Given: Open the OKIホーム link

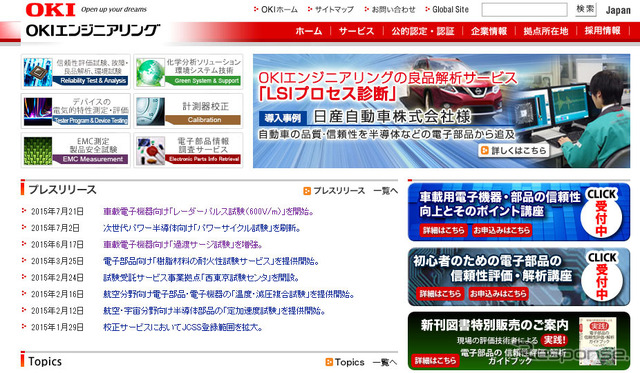Looking at the screenshot, I should tap(279, 9).
